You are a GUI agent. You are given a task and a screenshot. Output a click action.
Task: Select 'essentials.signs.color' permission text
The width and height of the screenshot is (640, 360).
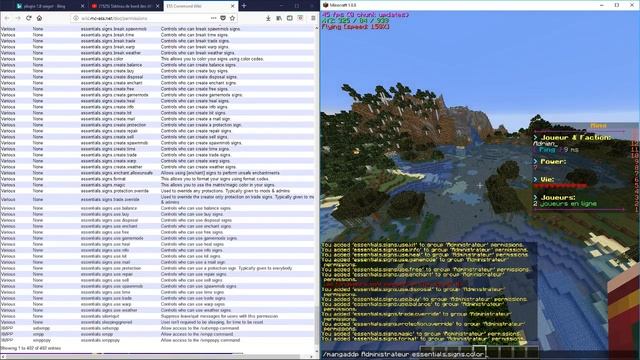pos(102,59)
